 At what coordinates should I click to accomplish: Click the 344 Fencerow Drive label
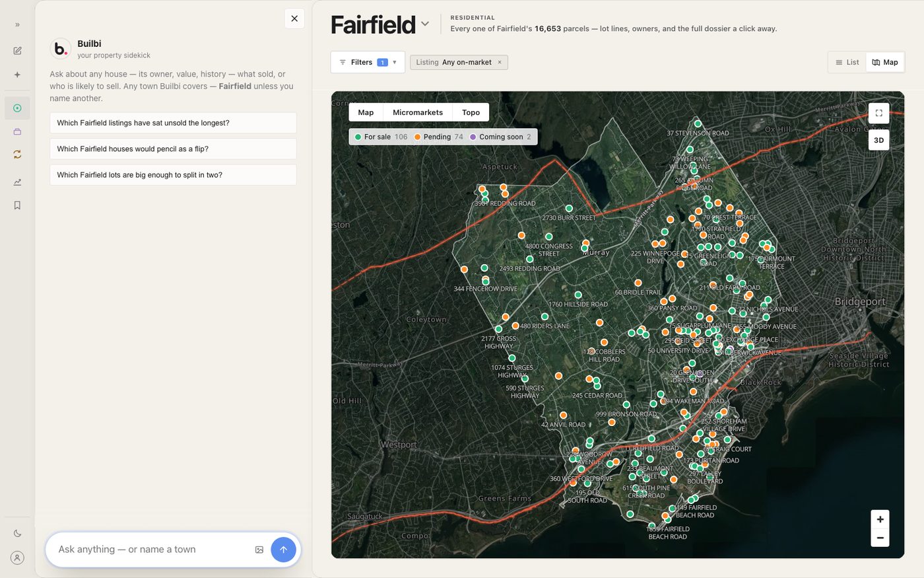tap(486, 289)
